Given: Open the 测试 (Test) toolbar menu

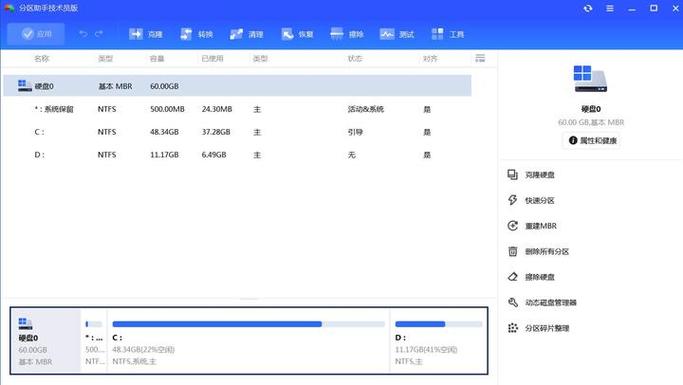Looking at the screenshot, I should point(397,34).
